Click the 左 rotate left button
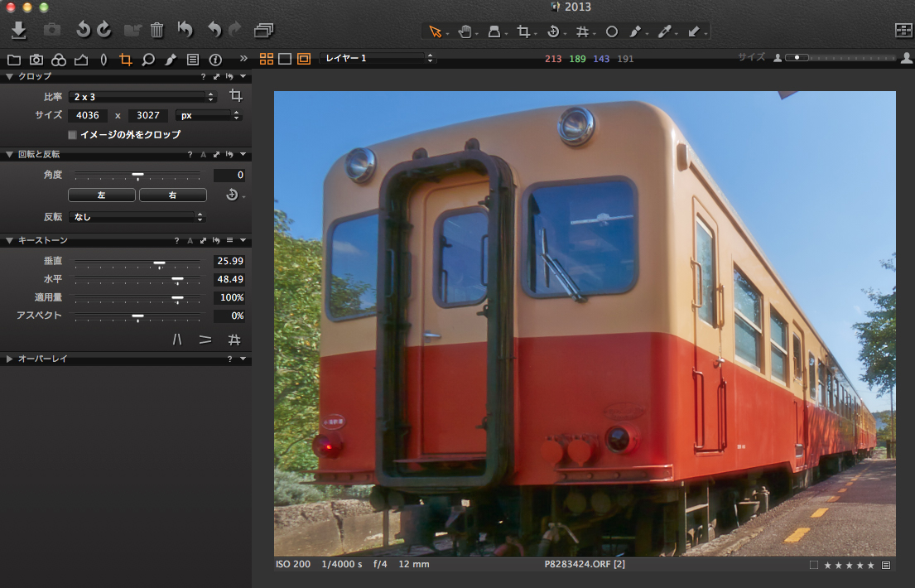915x588 pixels. point(101,195)
